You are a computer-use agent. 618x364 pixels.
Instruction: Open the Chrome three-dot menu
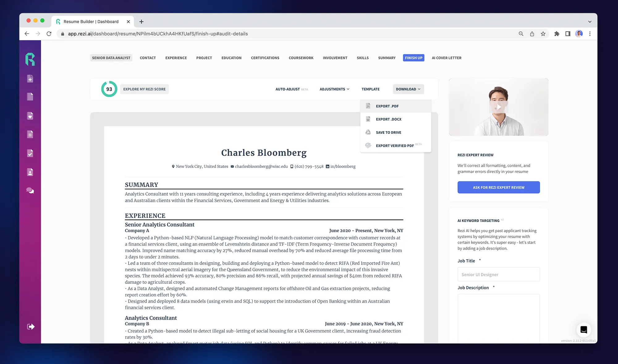[x=590, y=34]
